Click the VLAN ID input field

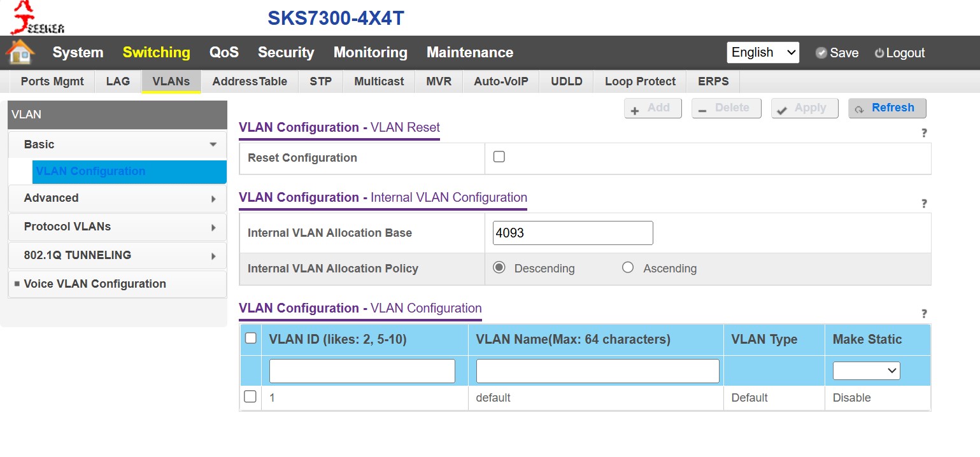pos(362,371)
